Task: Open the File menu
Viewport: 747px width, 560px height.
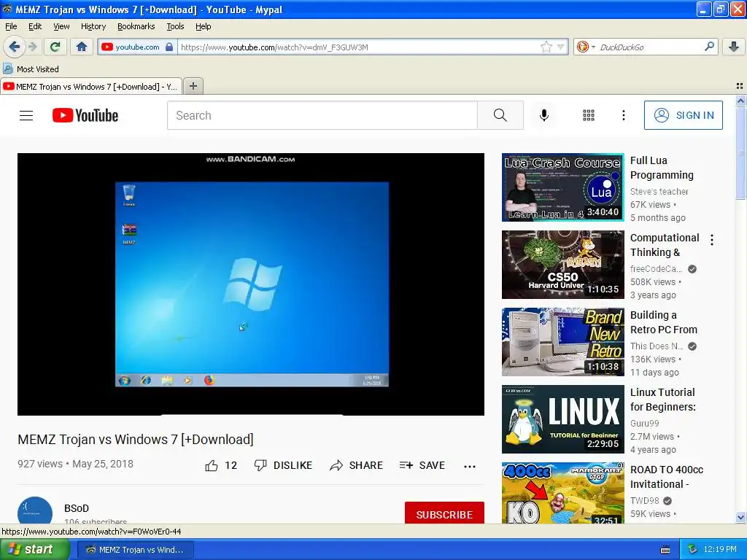Action: [11, 26]
